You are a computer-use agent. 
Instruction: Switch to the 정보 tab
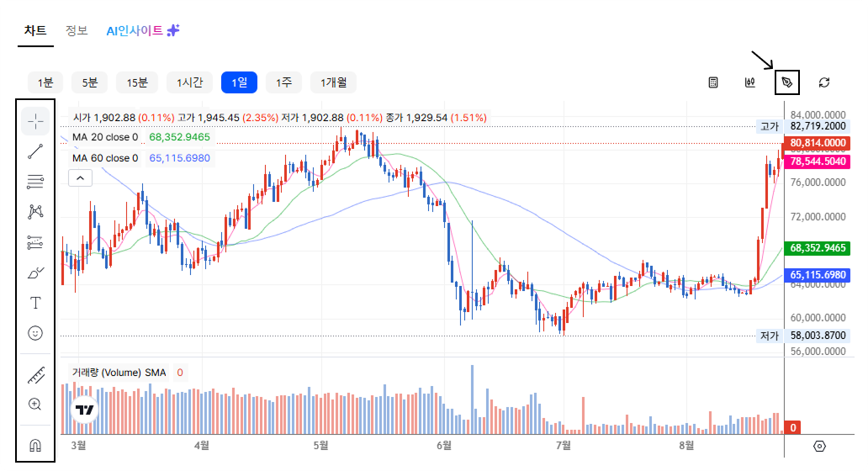[77, 30]
